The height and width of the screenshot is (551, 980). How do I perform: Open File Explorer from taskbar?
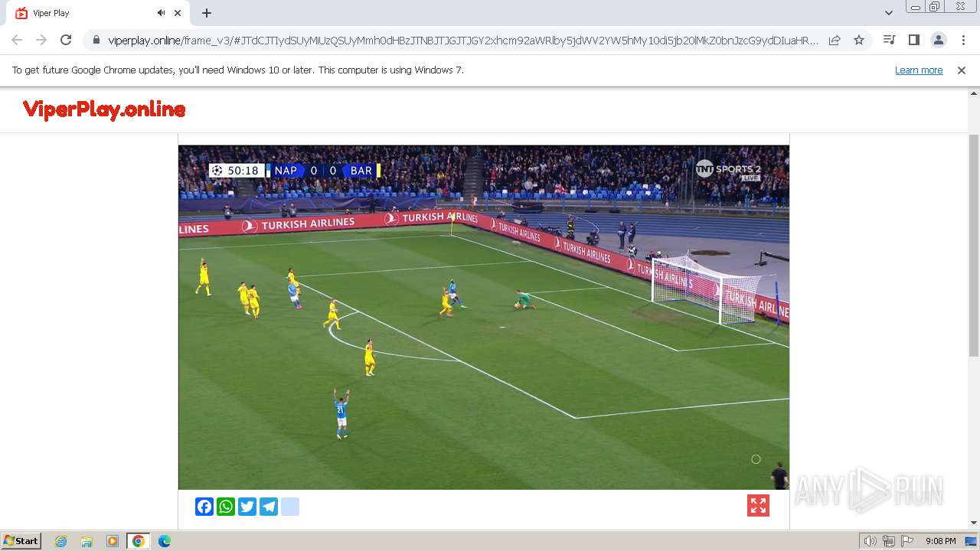click(x=87, y=541)
